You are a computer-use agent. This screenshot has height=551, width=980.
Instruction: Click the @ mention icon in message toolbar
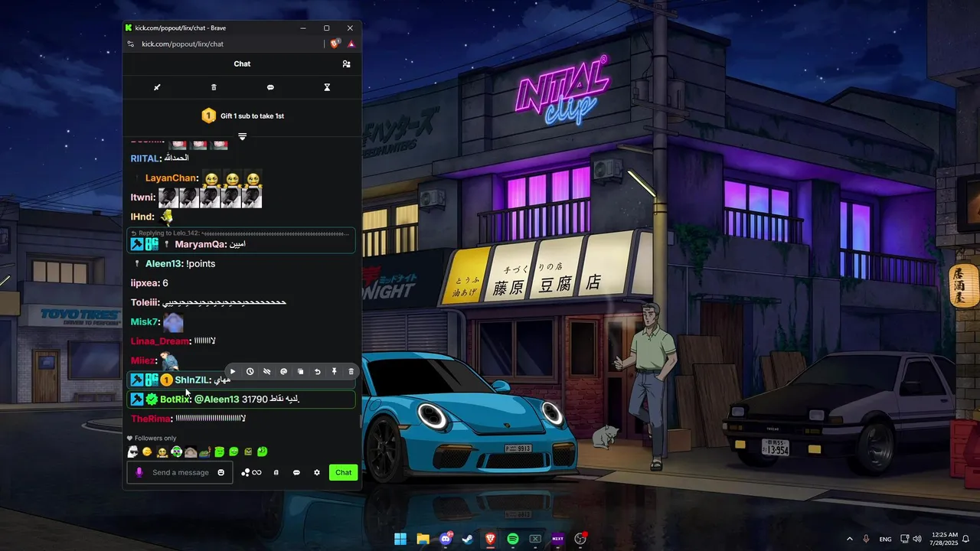[x=284, y=372]
